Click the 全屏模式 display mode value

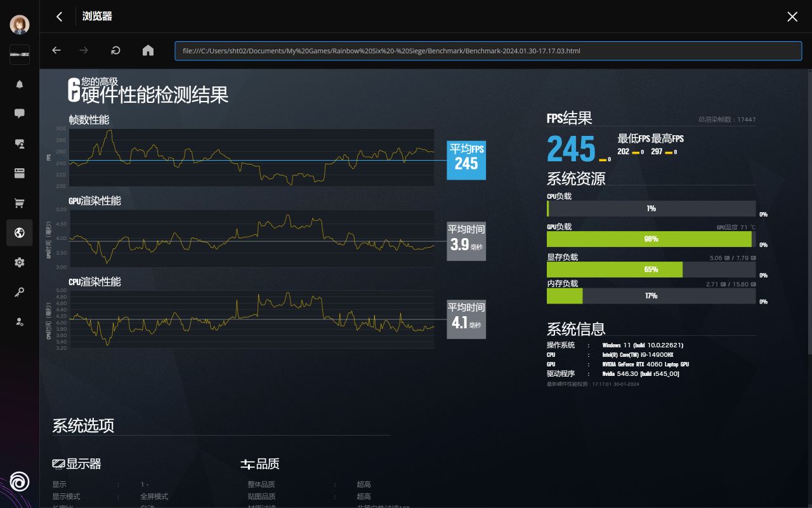pyautogui.click(x=154, y=497)
